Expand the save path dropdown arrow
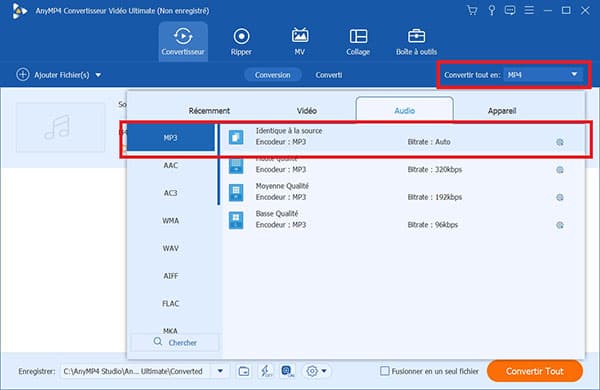The width and height of the screenshot is (600, 390). point(220,371)
